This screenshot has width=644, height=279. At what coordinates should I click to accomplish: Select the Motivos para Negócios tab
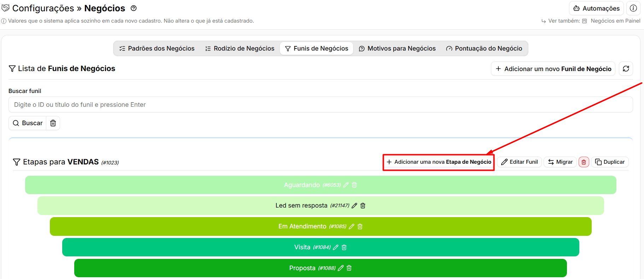point(397,48)
